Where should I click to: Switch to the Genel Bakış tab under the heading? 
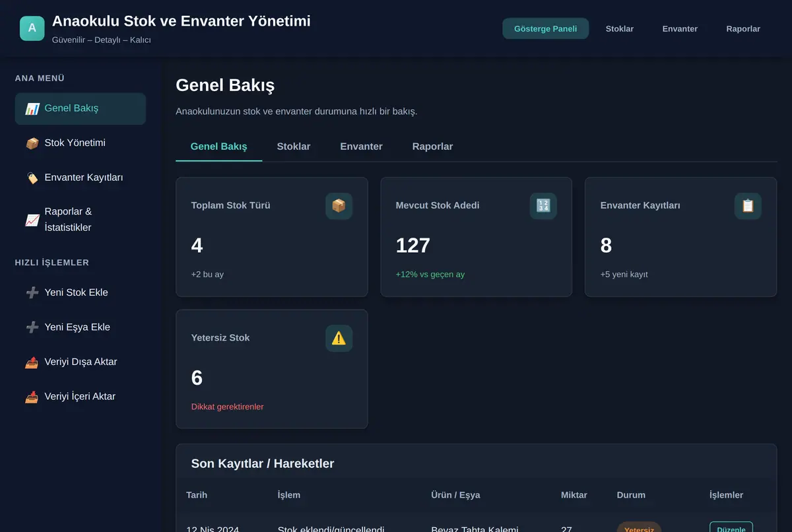[x=218, y=147]
